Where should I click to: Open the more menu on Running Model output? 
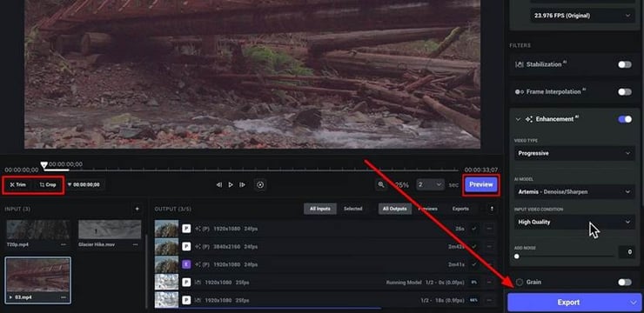tap(489, 283)
